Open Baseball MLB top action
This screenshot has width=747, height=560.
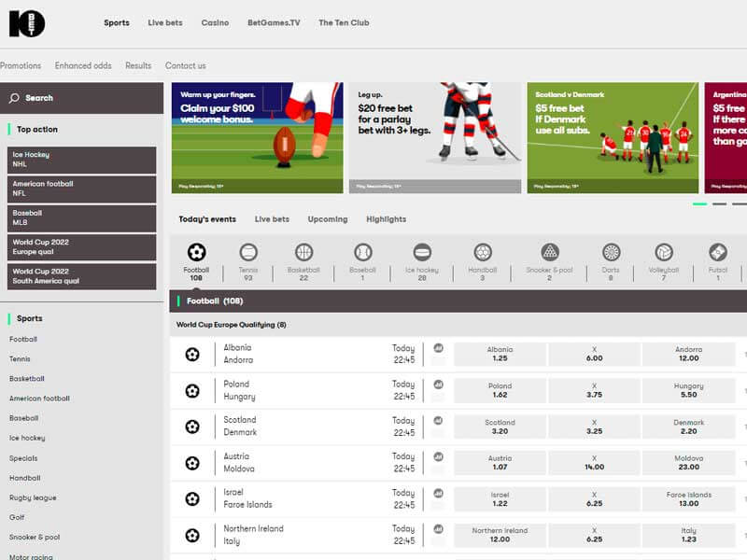coord(81,218)
